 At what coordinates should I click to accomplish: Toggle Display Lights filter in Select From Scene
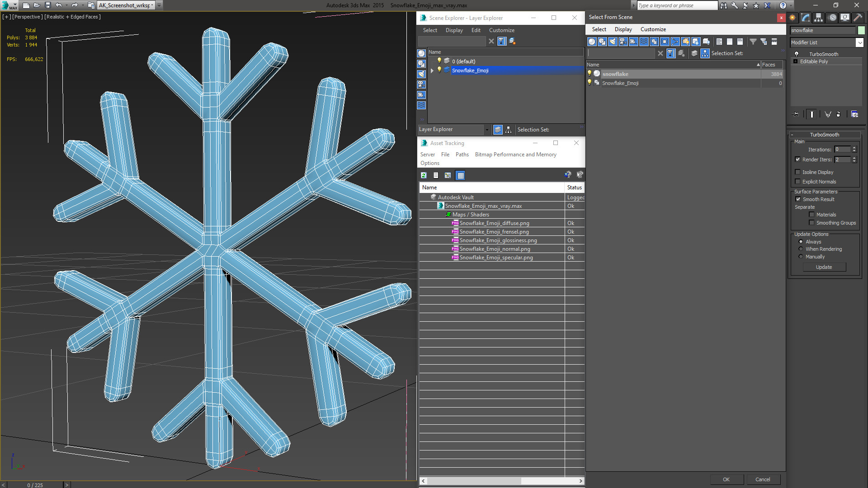coord(613,42)
